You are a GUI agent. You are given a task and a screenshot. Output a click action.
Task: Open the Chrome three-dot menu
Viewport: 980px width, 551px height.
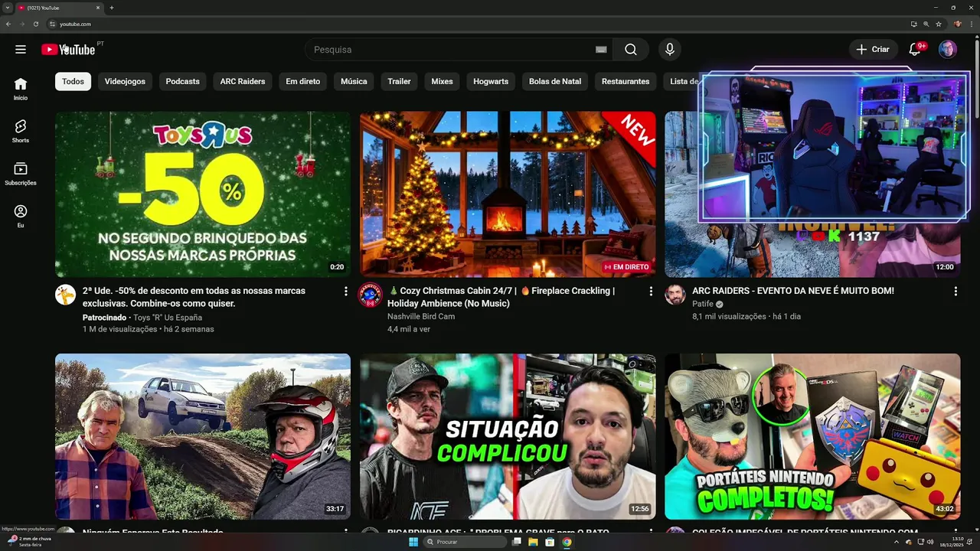point(970,24)
